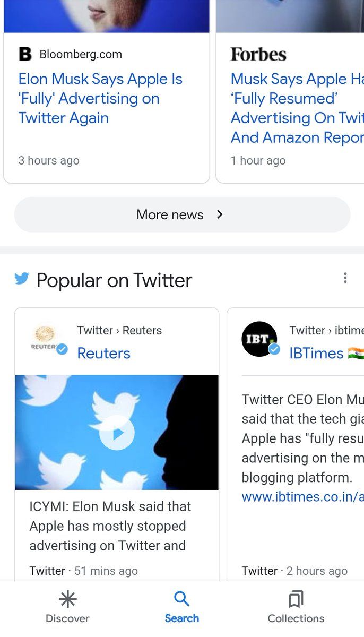Viewport: 364px width, 637px height.
Task: Tap the Bloomberg.com logo icon
Action: (25, 54)
